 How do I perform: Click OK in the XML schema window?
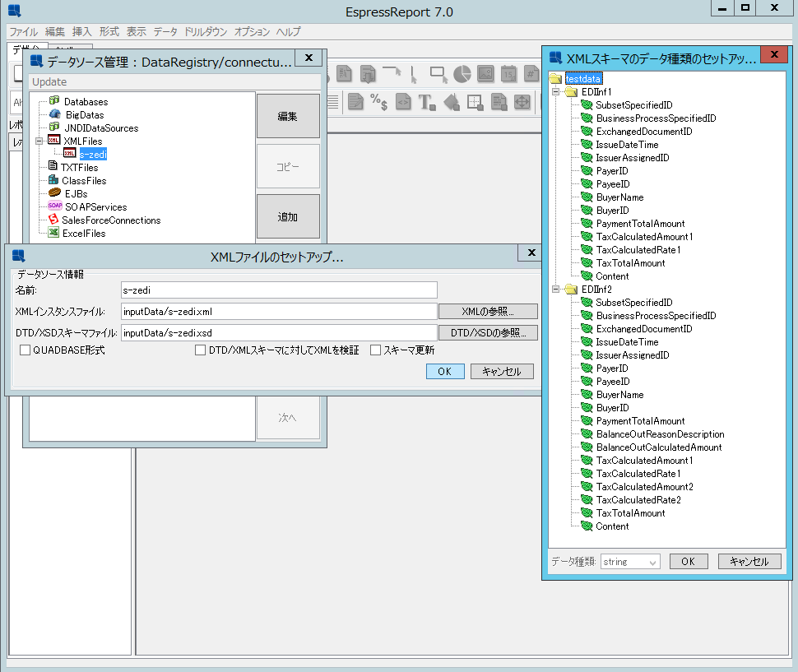click(688, 562)
